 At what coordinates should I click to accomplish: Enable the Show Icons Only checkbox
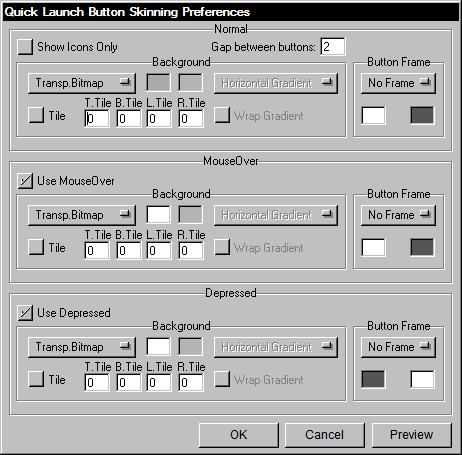25,47
